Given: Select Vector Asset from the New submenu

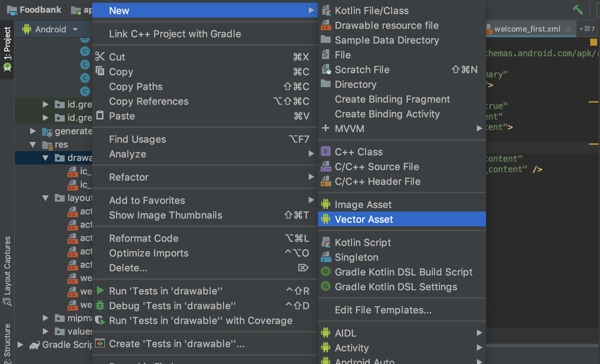Looking at the screenshot, I should click(364, 219).
